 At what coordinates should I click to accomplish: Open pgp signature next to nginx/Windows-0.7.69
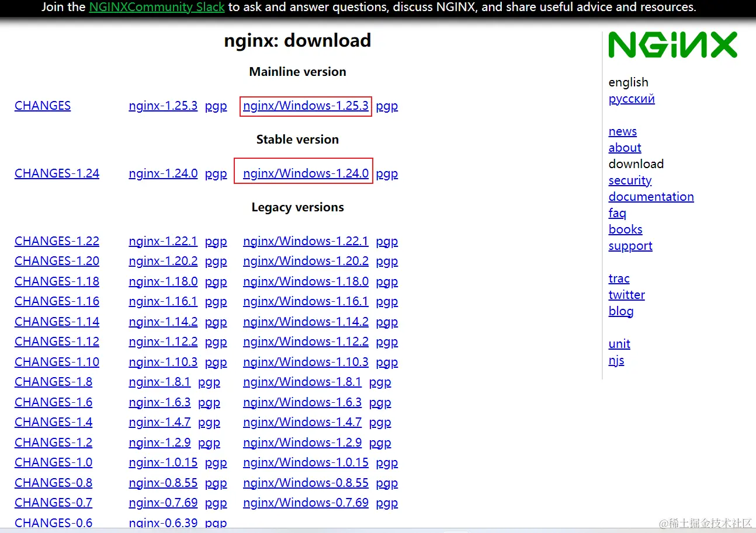pyautogui.click(x=387, y=503)
